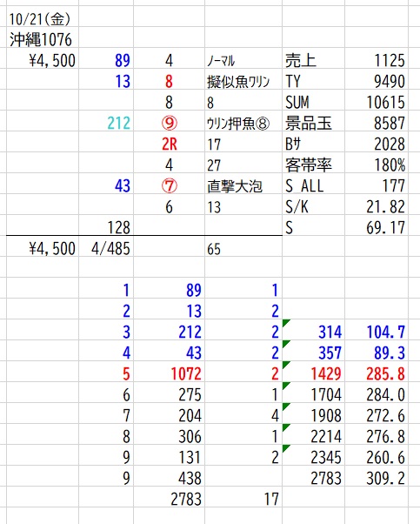Select the 4/485 cell
The height and width of the screenshot is (524, 420).
coord(110,249)
